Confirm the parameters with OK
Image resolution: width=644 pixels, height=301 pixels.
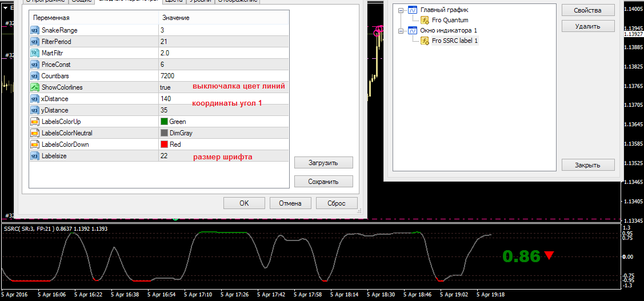tap(244, 203)
